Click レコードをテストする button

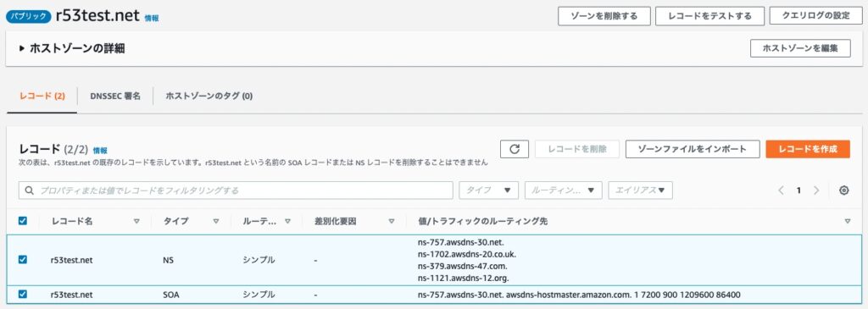tap(709, 16)
